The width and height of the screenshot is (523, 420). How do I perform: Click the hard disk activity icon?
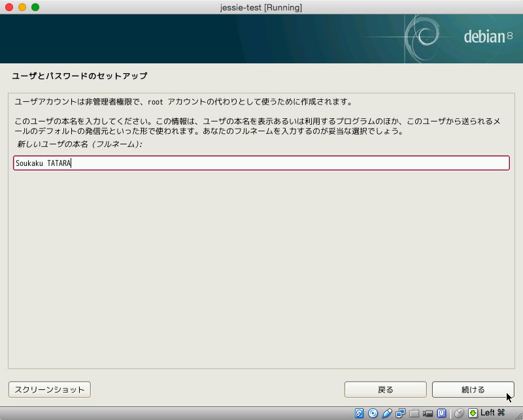pos(359,413)
